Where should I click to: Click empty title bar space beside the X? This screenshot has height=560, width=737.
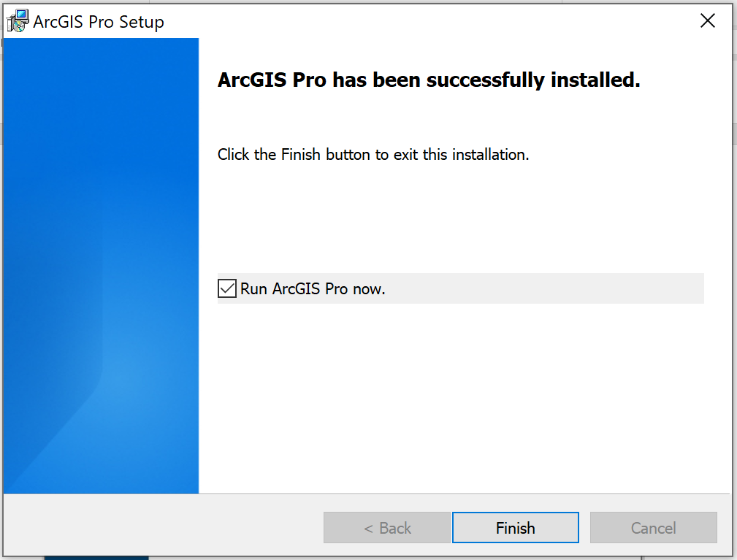tap(438, 21)
